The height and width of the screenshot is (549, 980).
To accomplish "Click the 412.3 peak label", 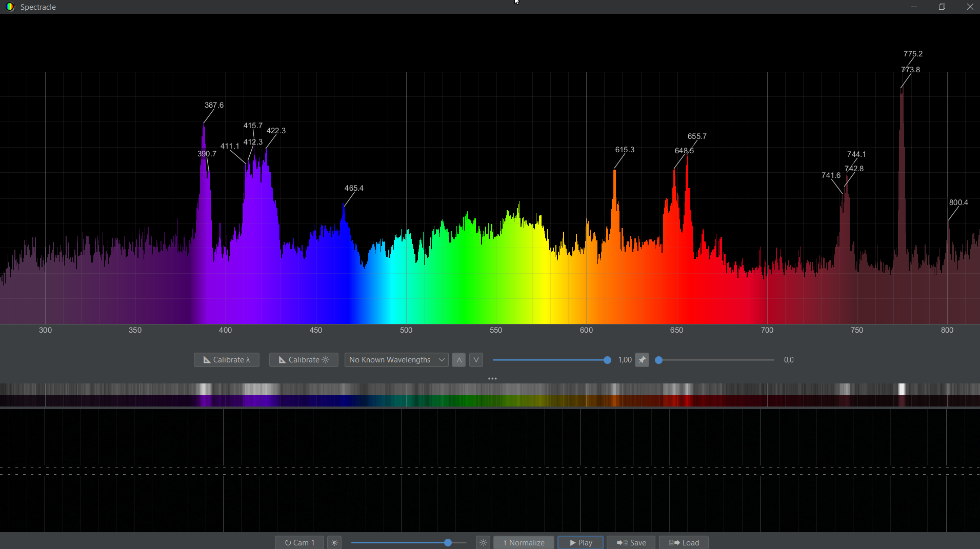I will tap(253, 142).
